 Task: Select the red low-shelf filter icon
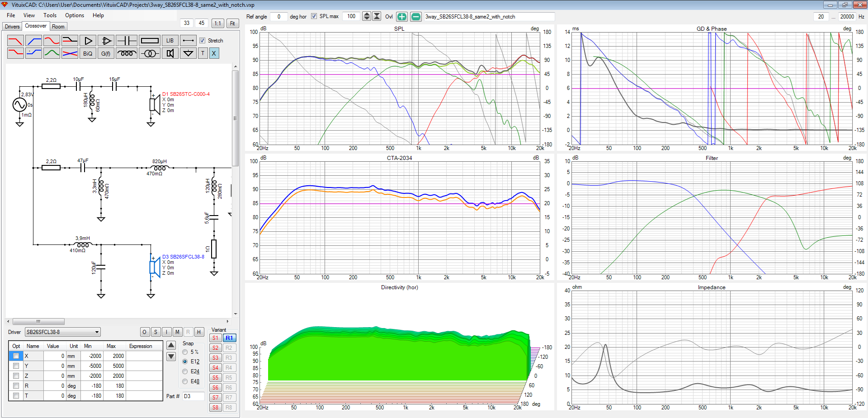tap(15, 53)
